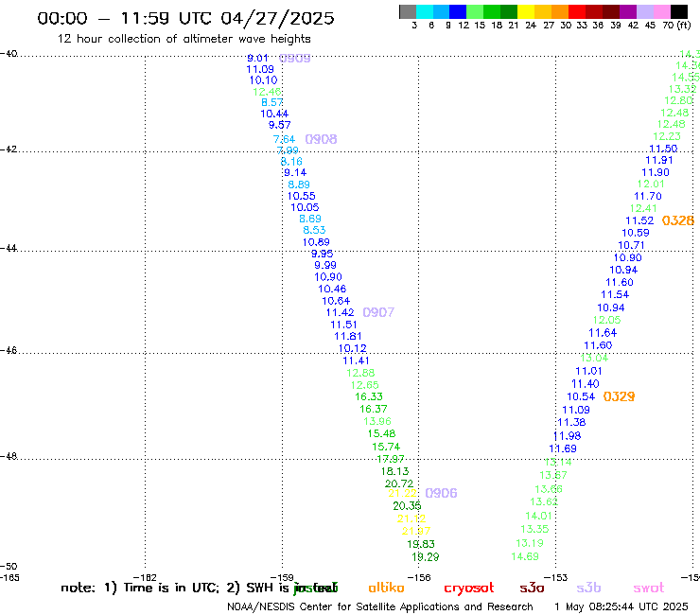
Task: Click the wave height value '9.14'
Action: [x=295, y=172]
